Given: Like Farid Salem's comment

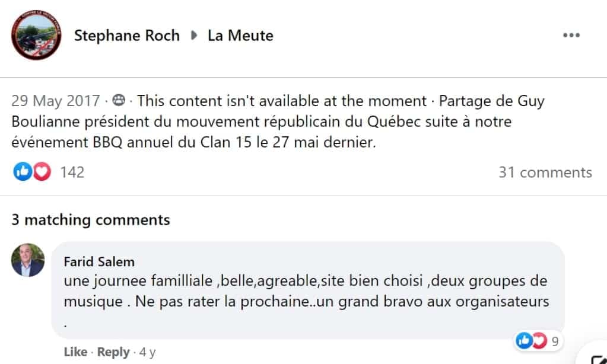Looking at the screenshot, I should (75, 352).
